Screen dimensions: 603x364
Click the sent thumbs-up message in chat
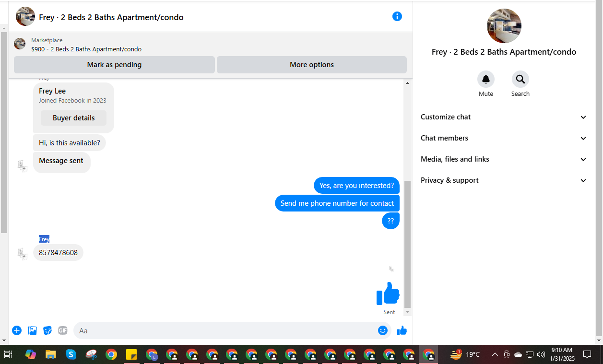pos(388,293)
